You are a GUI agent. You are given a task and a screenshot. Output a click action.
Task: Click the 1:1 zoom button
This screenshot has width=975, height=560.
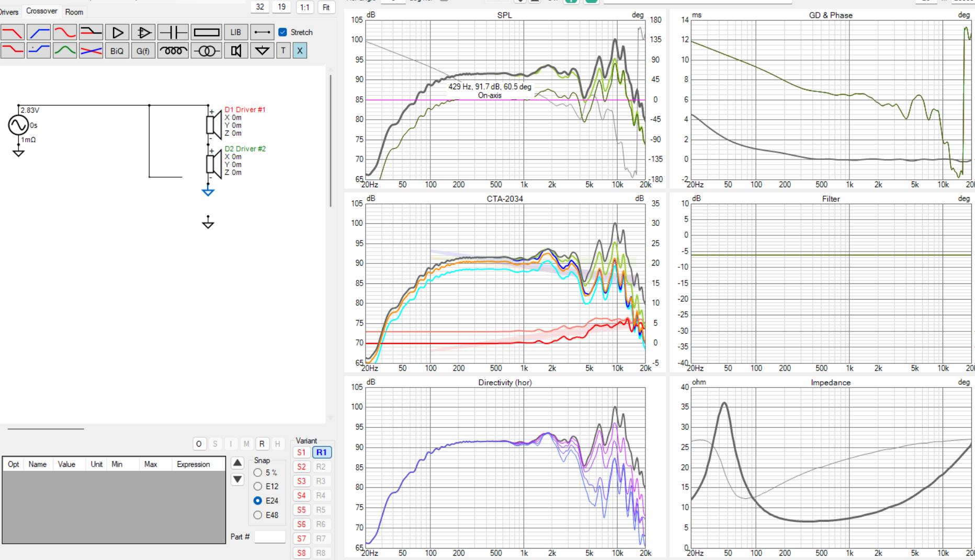304,7
